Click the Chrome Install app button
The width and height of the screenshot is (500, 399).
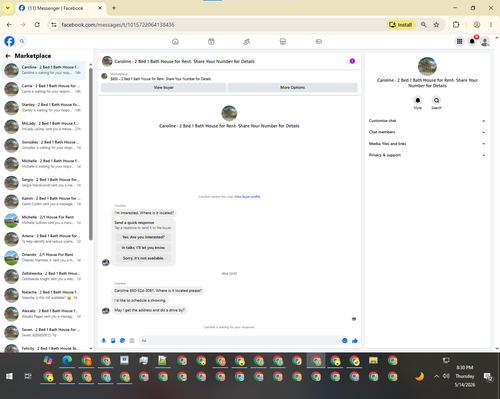tap(401, 25)
